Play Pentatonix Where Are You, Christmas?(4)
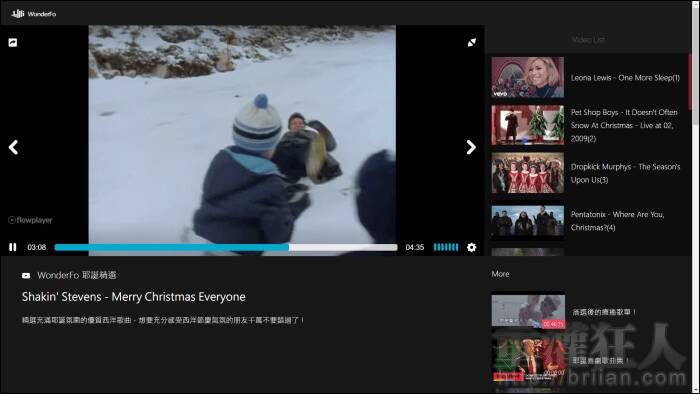The height and width of the screenshot is (394, 700). (617, 221)
